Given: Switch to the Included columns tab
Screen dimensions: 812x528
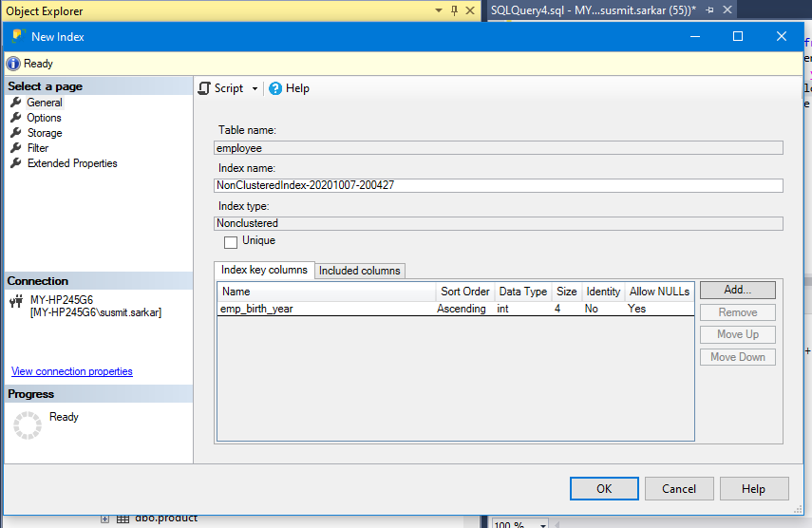Looking at the screenshot, I should (x=360, y=271).
